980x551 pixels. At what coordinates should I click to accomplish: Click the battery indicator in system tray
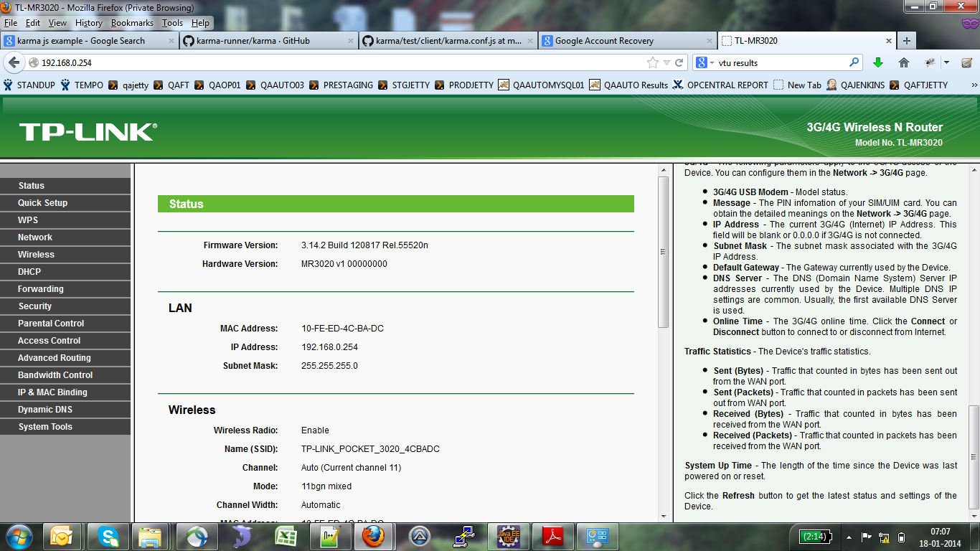point(817,537)
